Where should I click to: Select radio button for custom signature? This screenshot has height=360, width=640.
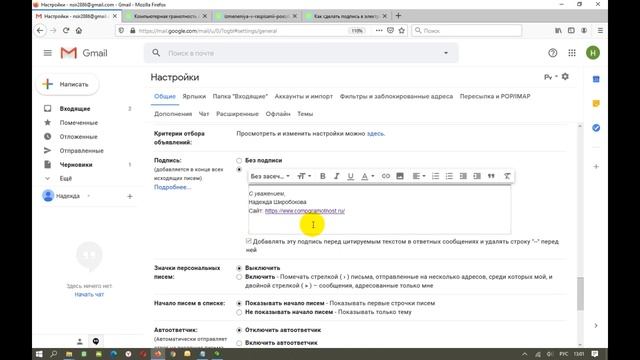[x=239, y=170]
